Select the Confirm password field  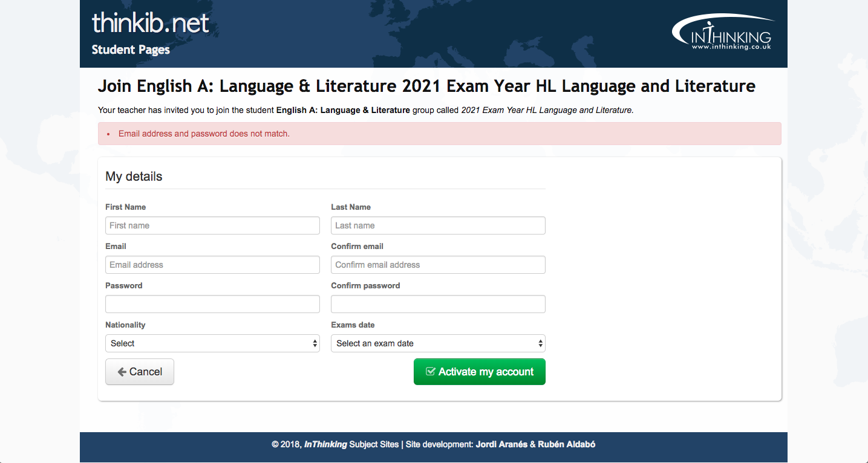(x=438, y=304)
